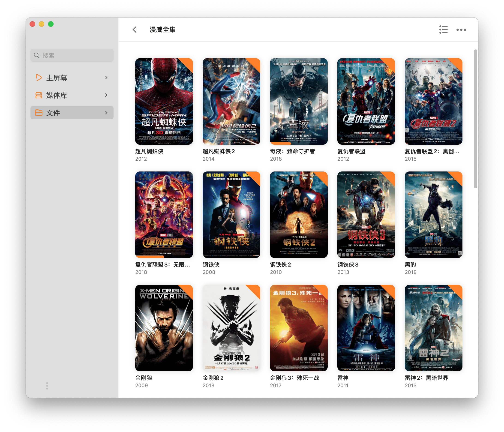504x432 pixels.
Task: Open the 黑豹 movie poster
Action: [433, 215]
